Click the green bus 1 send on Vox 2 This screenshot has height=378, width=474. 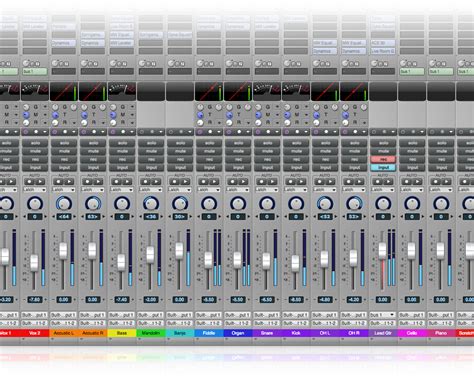tap(35, 72)
